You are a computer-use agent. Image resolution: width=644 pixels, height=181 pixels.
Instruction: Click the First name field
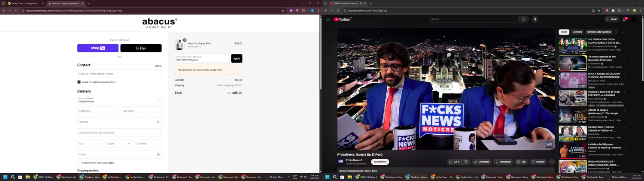click(98, 111)
